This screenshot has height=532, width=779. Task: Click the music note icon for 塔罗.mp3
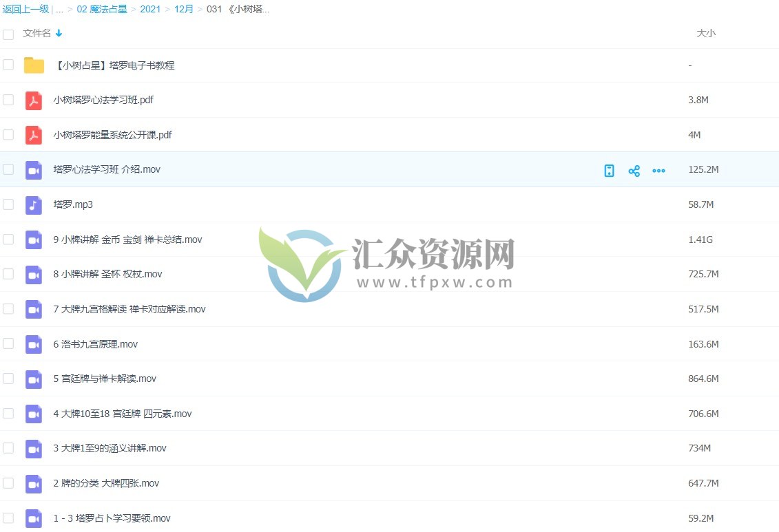34,204
